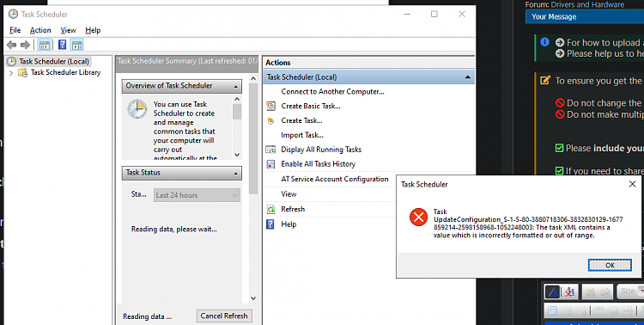Viewport: 644px width, 325px height.
Task: Open the View submenu in the Actions pane
Action: 289,194
